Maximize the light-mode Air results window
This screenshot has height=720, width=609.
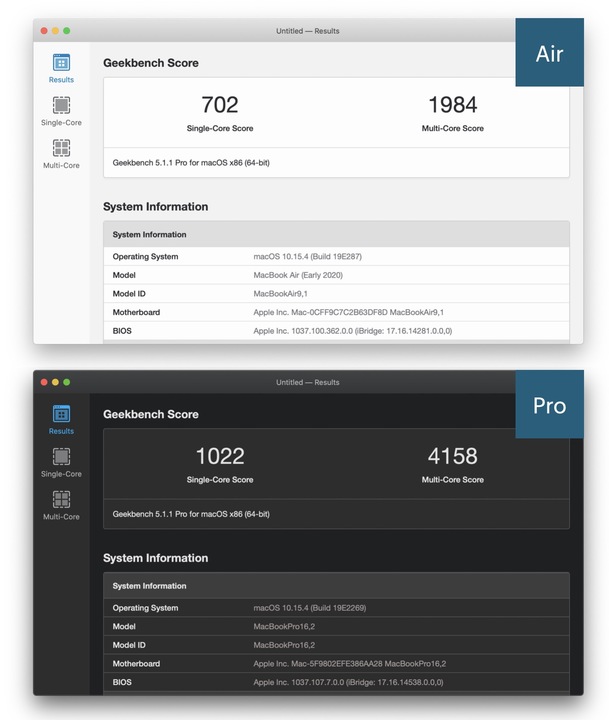[x=67, y=31]
